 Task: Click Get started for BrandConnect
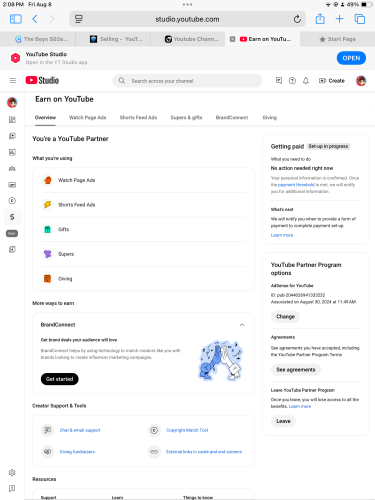tap(60, 379)
